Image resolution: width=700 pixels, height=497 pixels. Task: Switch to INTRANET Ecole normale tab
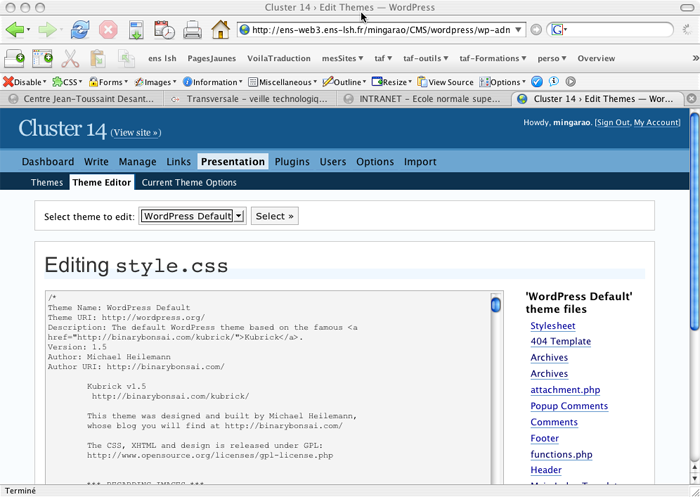tap(423, 99)
